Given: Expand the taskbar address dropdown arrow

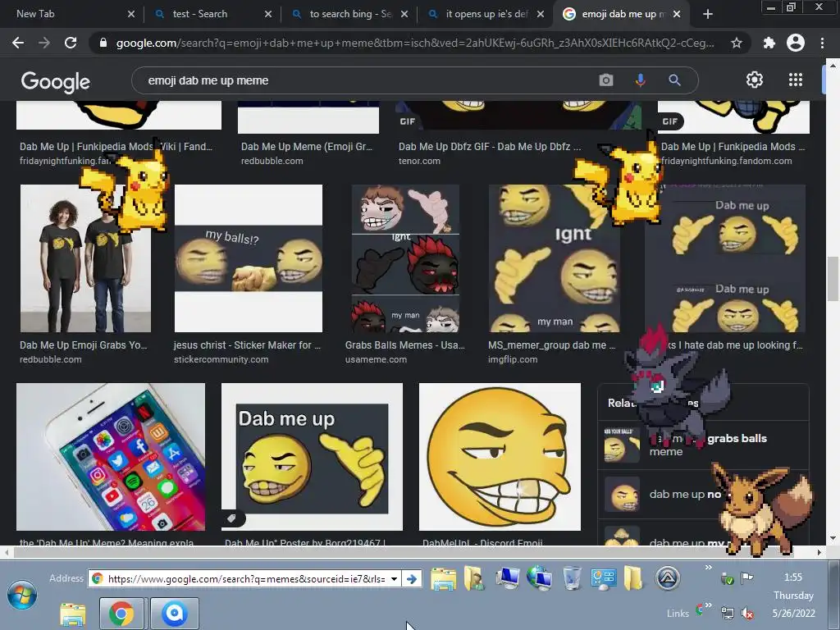Looking at the screenshot, I should (394, 578).
